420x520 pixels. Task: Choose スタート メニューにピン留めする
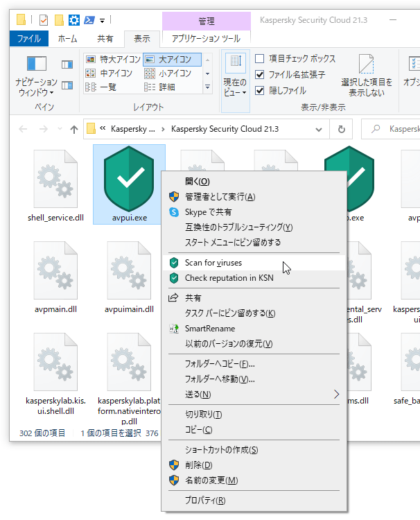[254, 243]
